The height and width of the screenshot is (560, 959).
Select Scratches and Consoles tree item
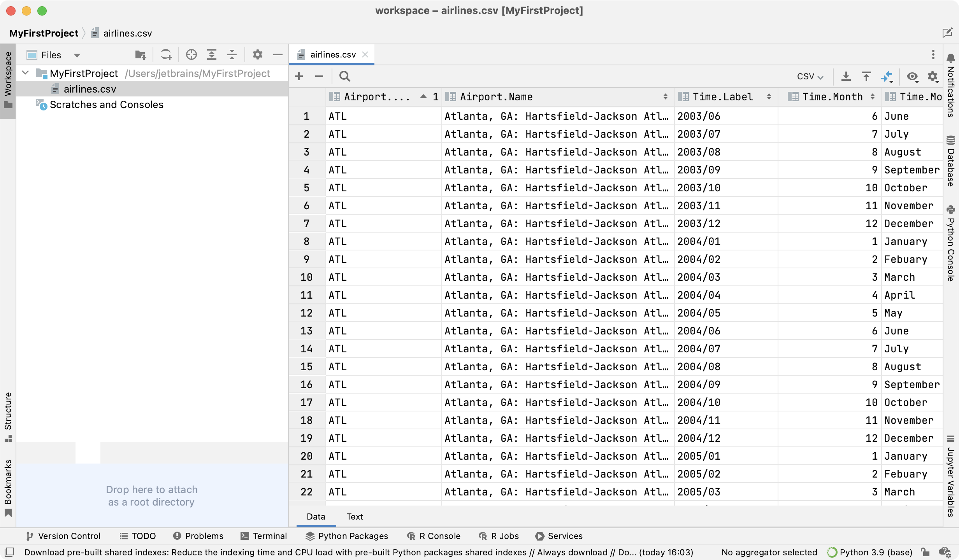[107, 105]
